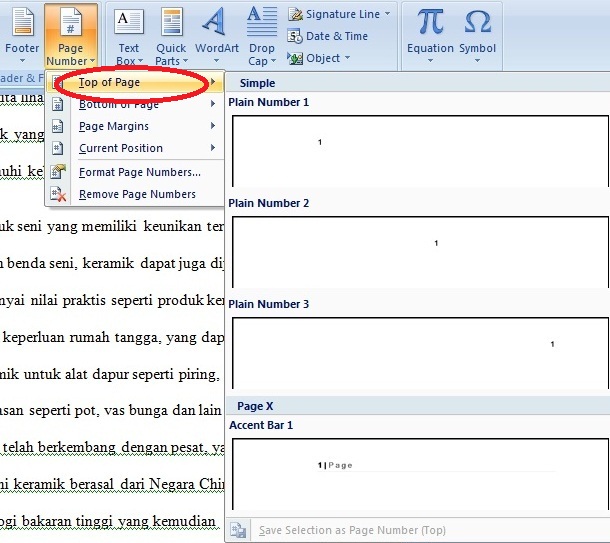Open the Text Box dropdown arrow
The width and height of the screenshot is (610, 543).
(x=140, y=61)
